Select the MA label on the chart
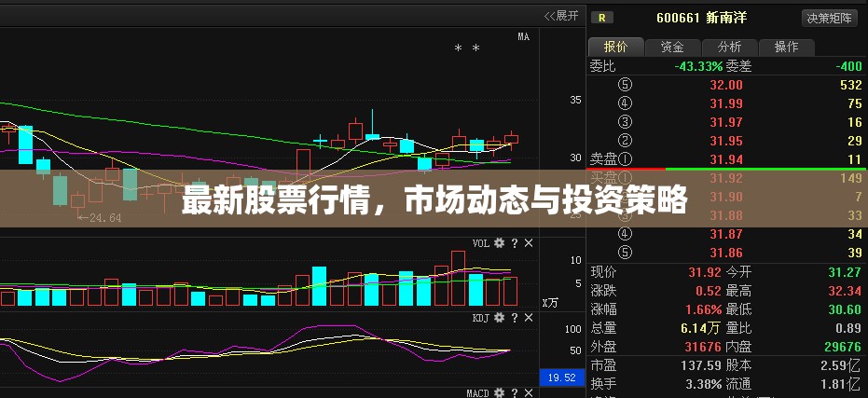Image resolution: width=868 pixels, height=398 pixels. [524, 37]
